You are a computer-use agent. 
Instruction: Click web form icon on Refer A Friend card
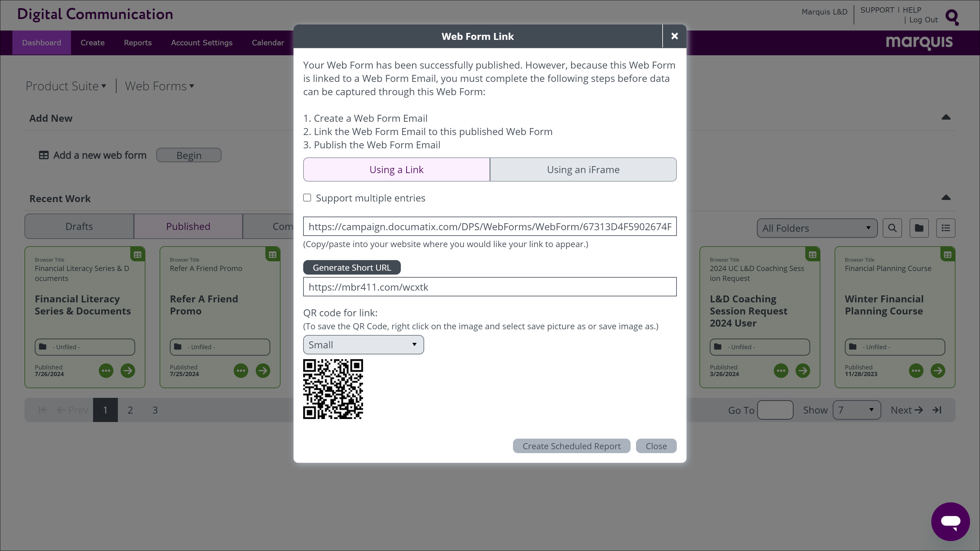(x=273, y=255)
